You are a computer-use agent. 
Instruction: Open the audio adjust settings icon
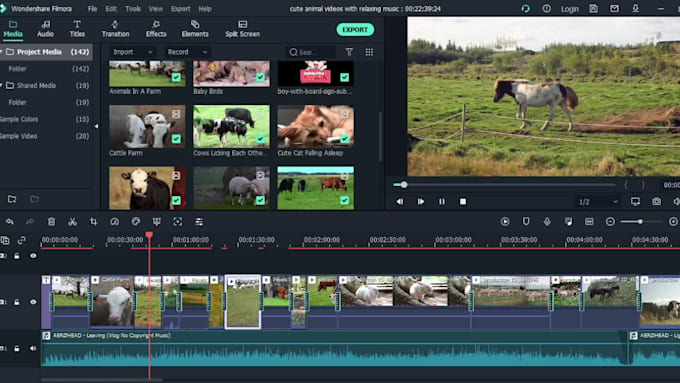[199, 222]
